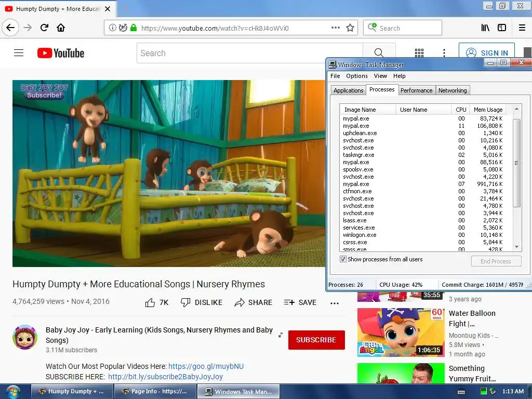Sort processes by User Name column
The height and width of the screenshot is (399, 532).
(423, 110)
